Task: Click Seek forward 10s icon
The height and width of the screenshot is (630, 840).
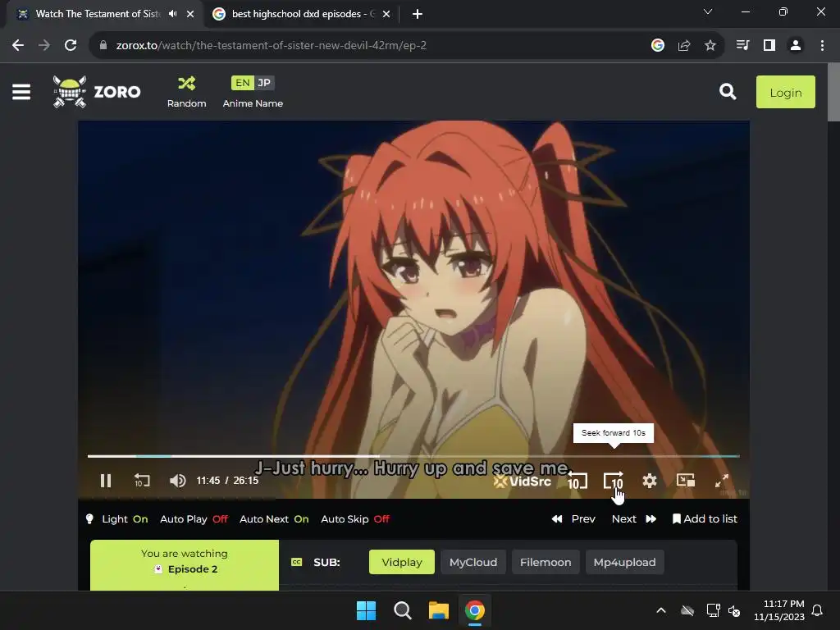Action: [x=614, y=481]
